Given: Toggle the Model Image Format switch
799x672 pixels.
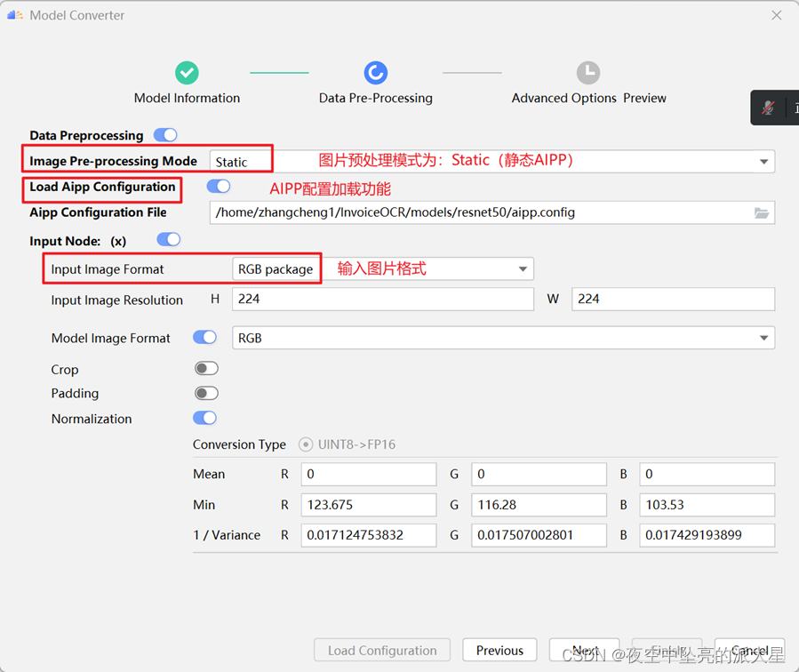Looking at the screenshot, I should (204, 337).
